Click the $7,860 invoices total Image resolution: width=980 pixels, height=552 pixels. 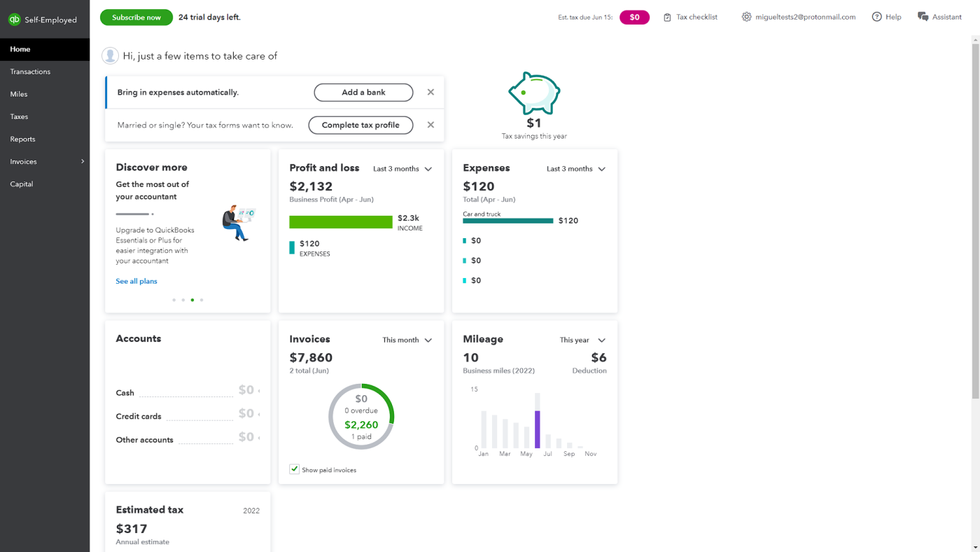click(x=311, y=358)
